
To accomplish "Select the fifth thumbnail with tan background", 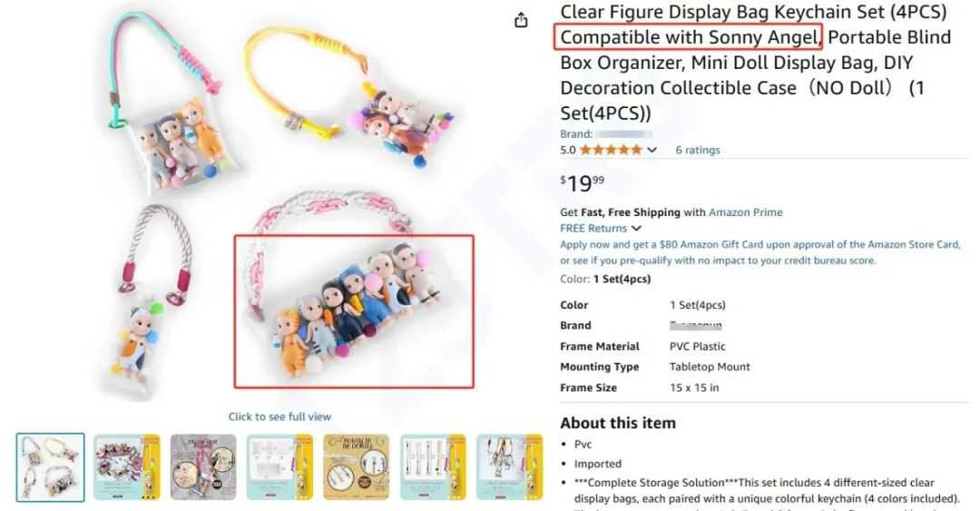I will point(357,467).
